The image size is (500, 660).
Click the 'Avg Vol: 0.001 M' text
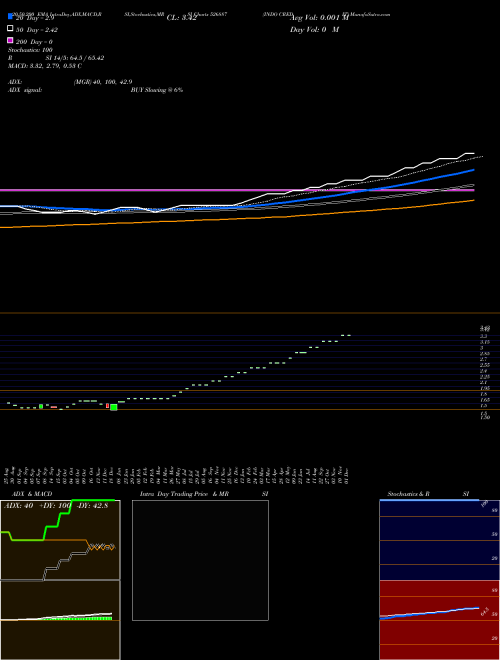click(319, 18)
